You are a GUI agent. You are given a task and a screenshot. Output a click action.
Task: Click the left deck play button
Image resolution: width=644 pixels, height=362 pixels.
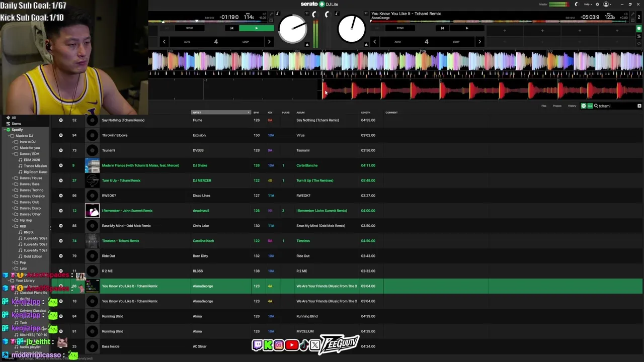pyautogui.click(x=257, y=28)
